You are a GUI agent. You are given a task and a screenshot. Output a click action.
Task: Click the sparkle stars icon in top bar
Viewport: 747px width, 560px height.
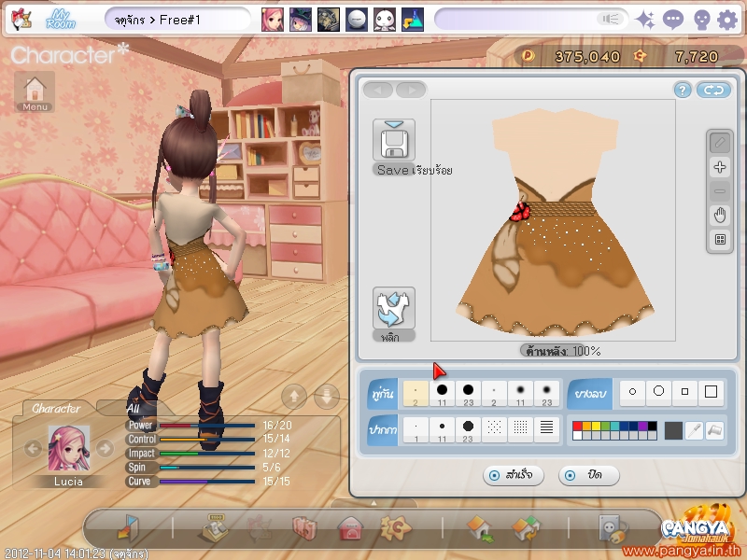645,20
